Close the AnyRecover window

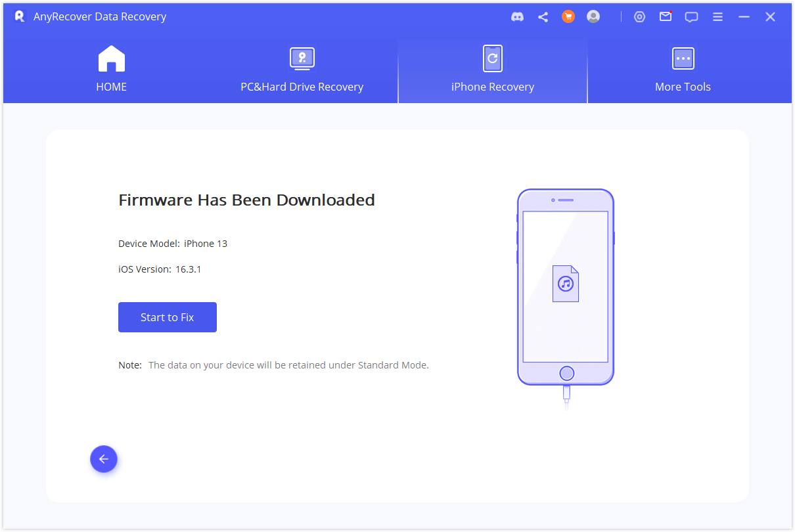click(x=770, y=17)
